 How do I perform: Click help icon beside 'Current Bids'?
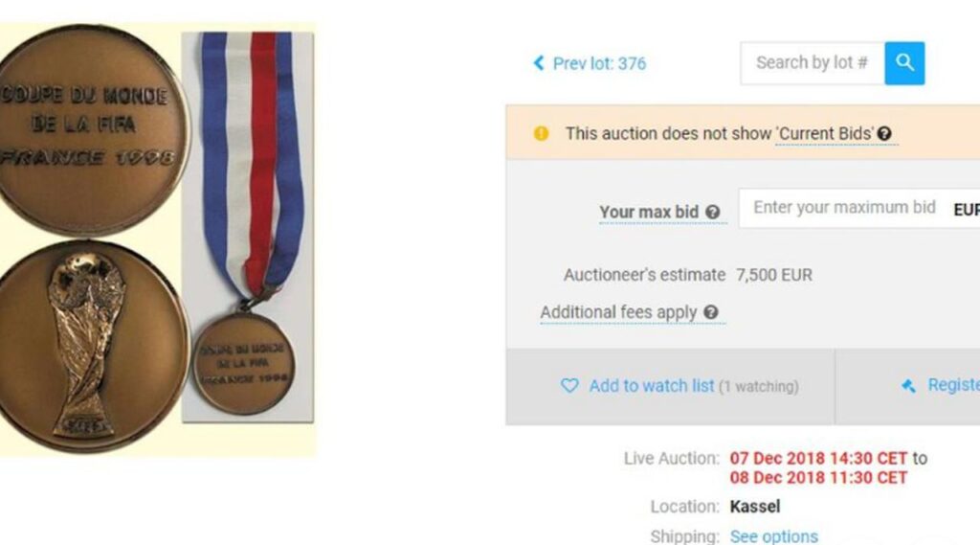(x=884, y=134)
